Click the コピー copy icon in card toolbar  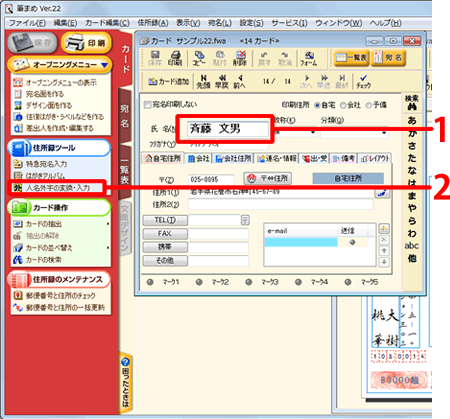199,58
